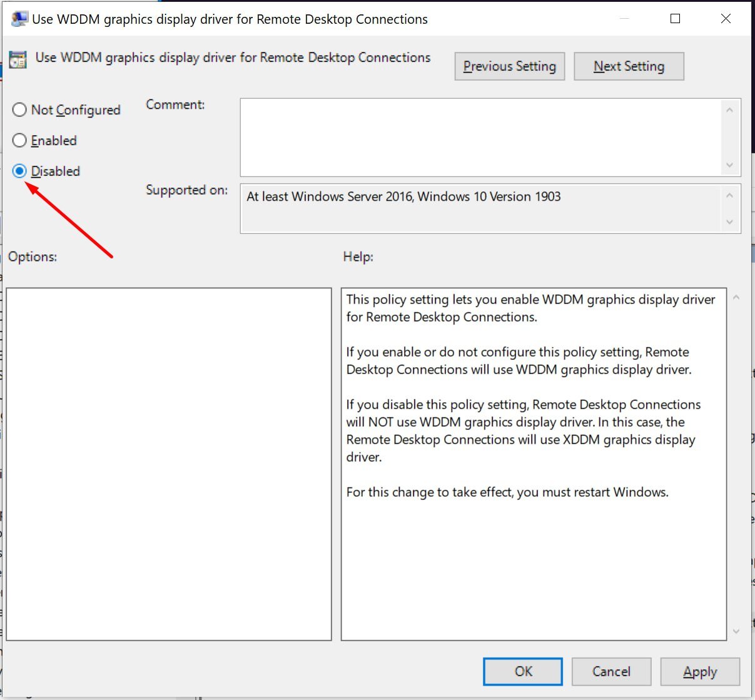
Task: Close the dialog with the X button
Action: coord(726,19)
